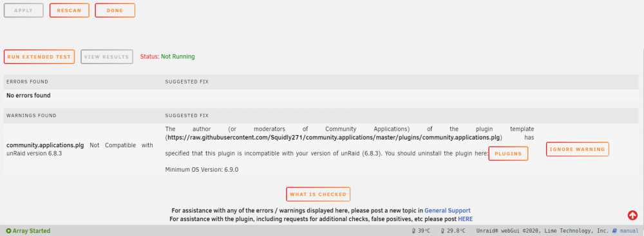Click the raw.githubusercontent.com plugin URL text

334,137
